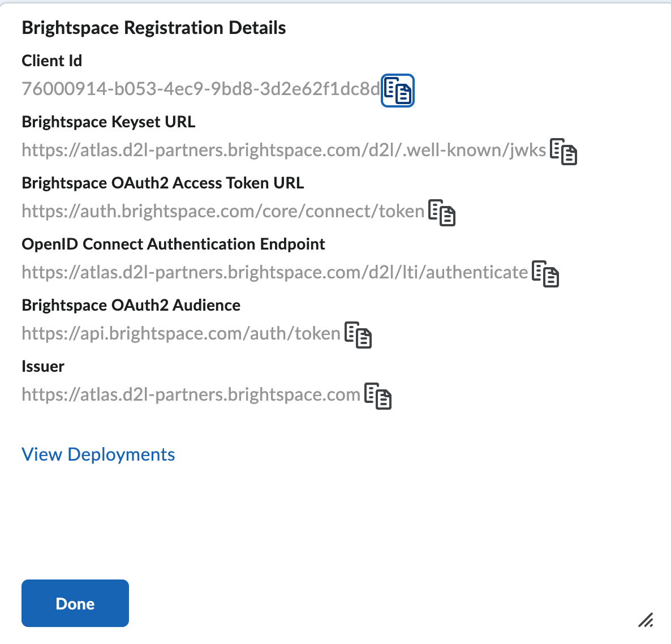671x644 pixels.
Task: Click the highlighted copy icon beside Client Id
Action: (x=397, y=90)
